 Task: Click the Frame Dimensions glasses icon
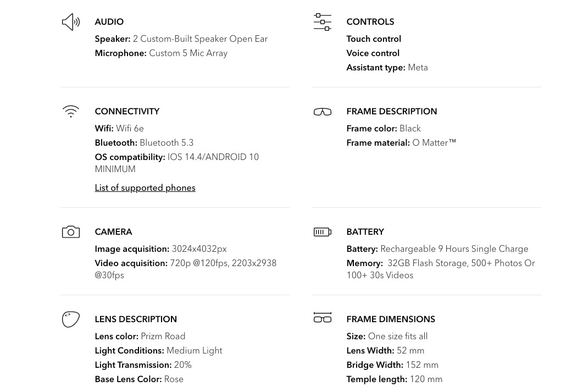click(323, 318)
